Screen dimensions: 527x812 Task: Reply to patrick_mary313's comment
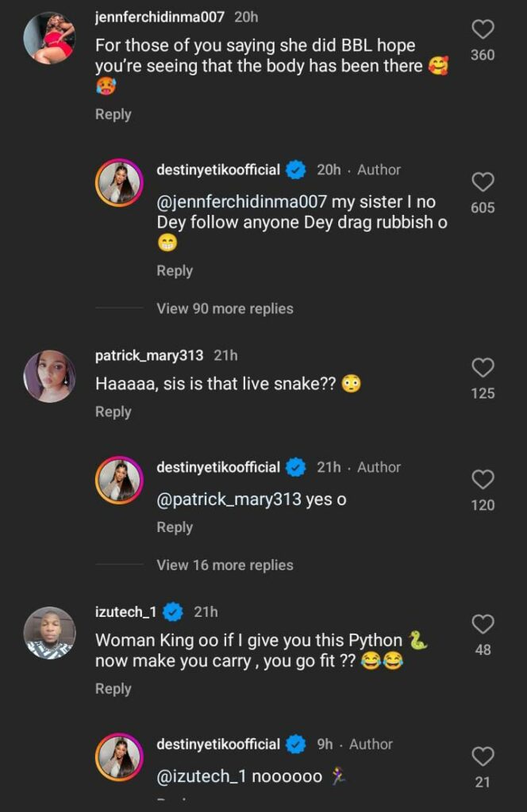coord(113,412)
